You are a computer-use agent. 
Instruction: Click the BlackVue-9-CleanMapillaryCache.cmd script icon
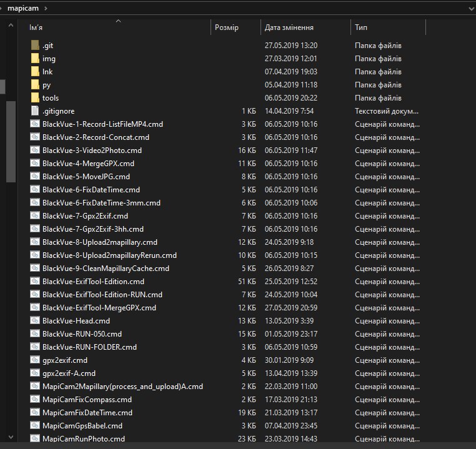tap(35, 267)
